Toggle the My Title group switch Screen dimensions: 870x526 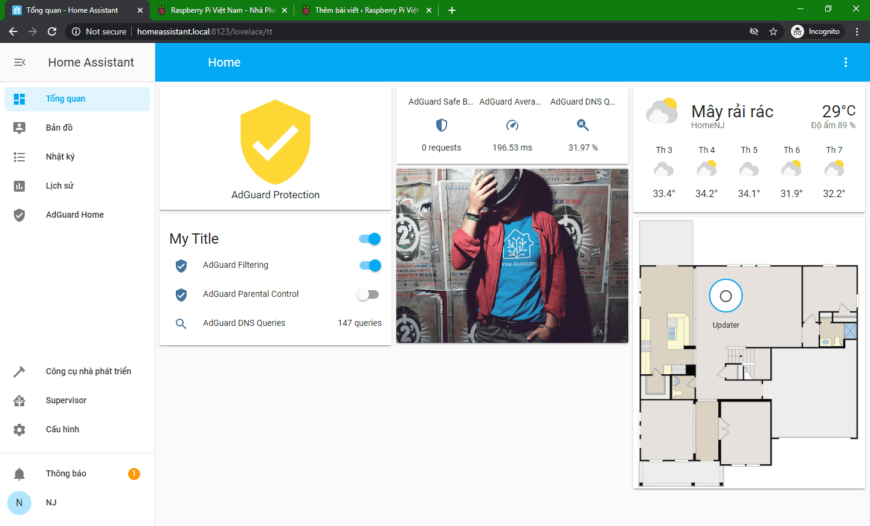click(369, 239)
